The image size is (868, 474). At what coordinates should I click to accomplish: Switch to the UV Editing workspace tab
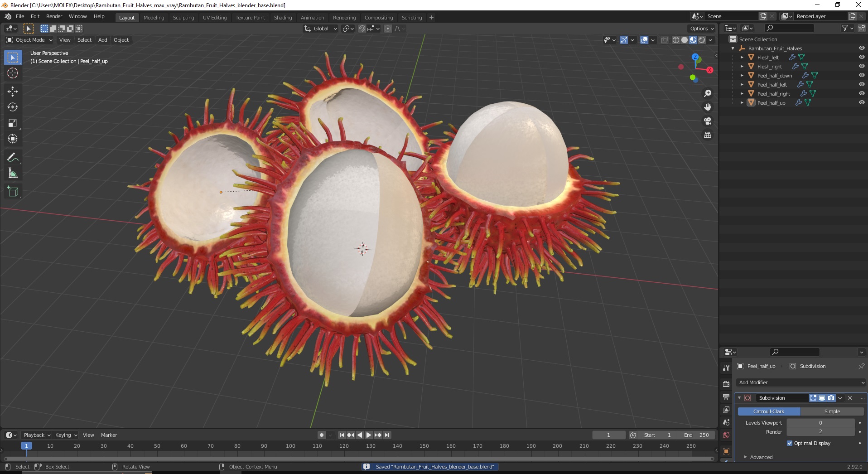tap(215, 18)
